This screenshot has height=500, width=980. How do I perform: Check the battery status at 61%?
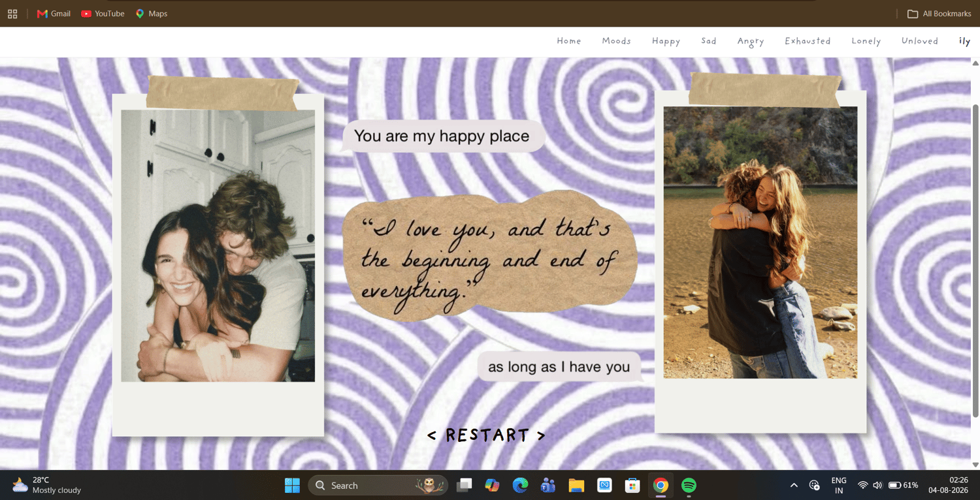click(x=903, y=485)
